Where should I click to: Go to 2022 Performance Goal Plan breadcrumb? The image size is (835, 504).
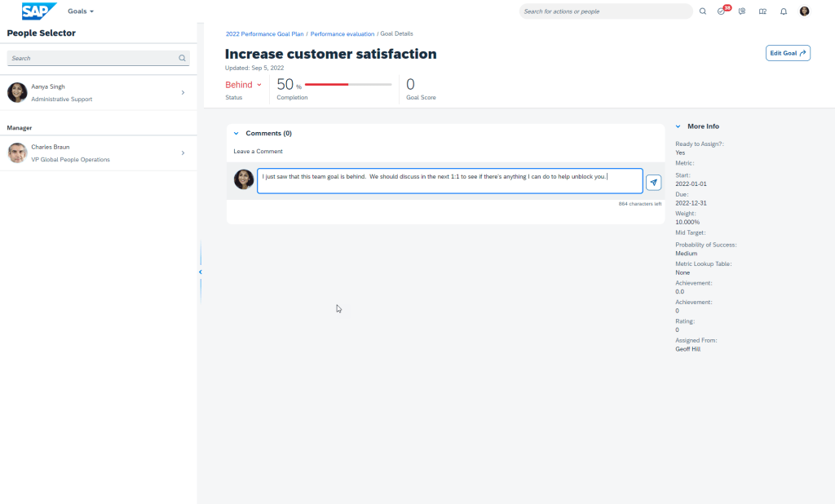(264, 34)
